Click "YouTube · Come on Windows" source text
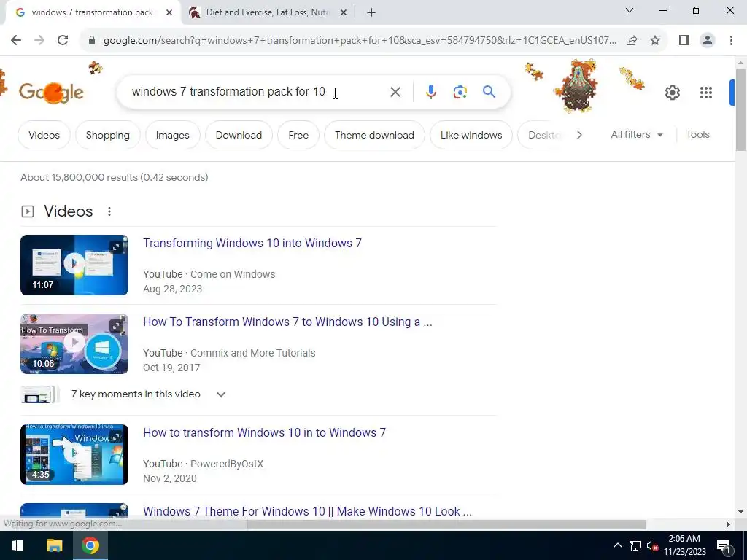 point(209,274)
